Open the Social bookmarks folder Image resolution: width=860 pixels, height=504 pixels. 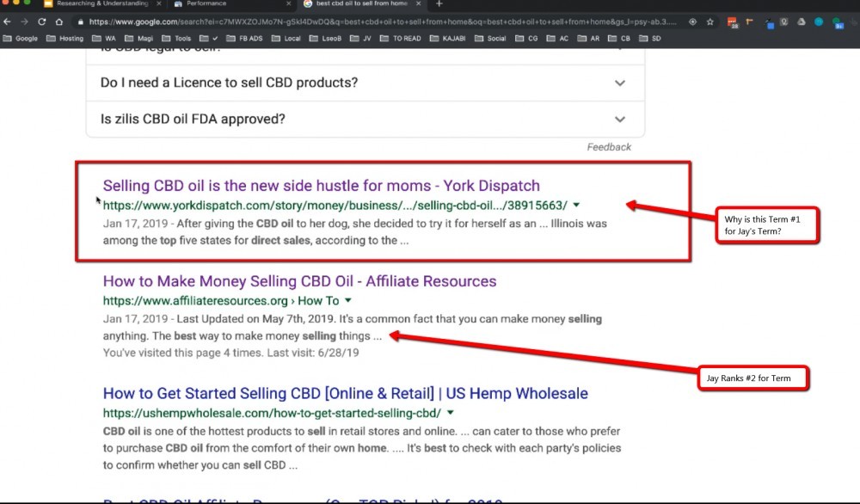click(x=490, y=39)
